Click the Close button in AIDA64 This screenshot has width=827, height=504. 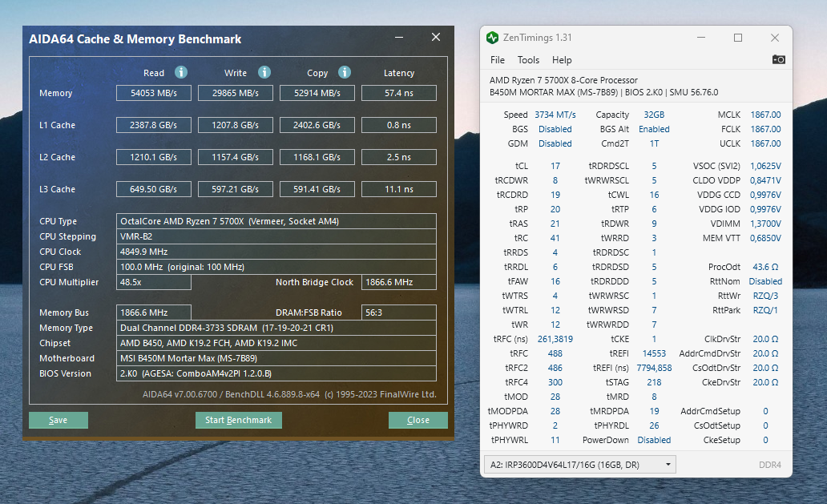pyautogui.click(x=418, y=420)
